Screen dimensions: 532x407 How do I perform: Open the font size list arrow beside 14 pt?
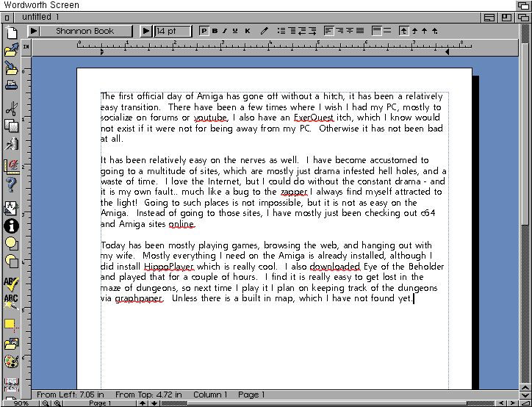click(x=146, y=31)
